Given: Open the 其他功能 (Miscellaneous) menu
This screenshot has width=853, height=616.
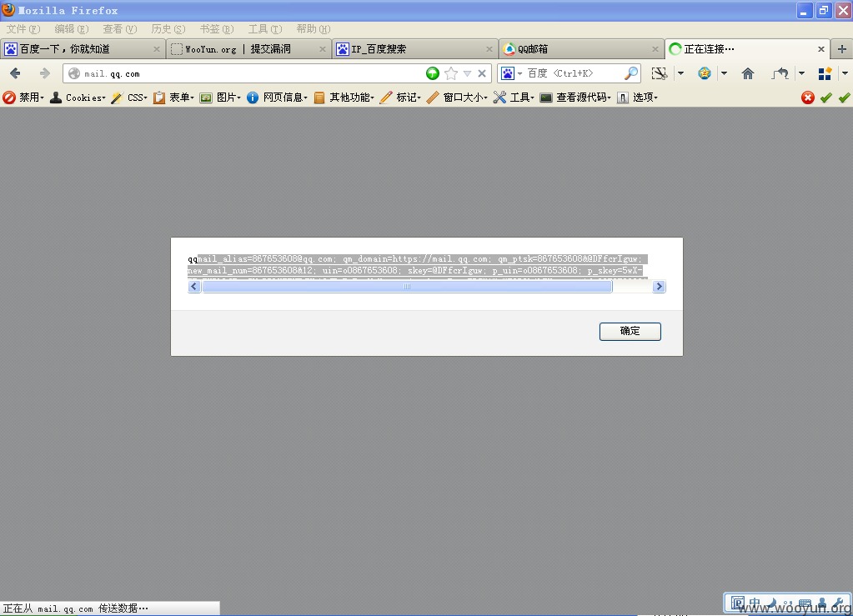Looking at the screenshot, I should (344, 98).
